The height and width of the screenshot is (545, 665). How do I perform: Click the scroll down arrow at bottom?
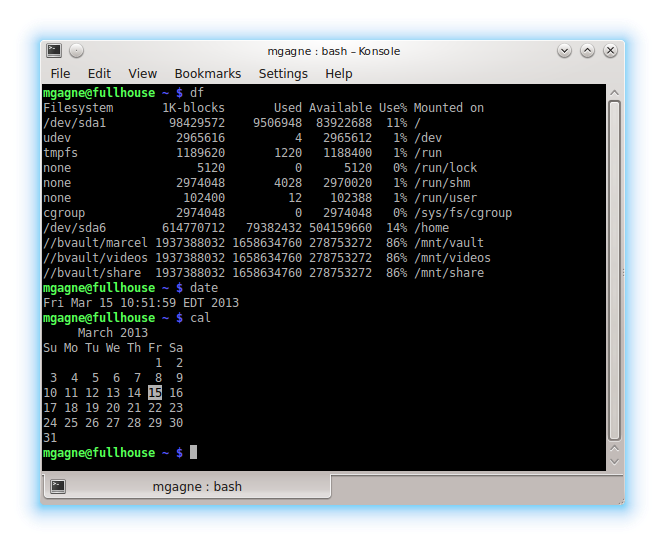tap(615, 462)
